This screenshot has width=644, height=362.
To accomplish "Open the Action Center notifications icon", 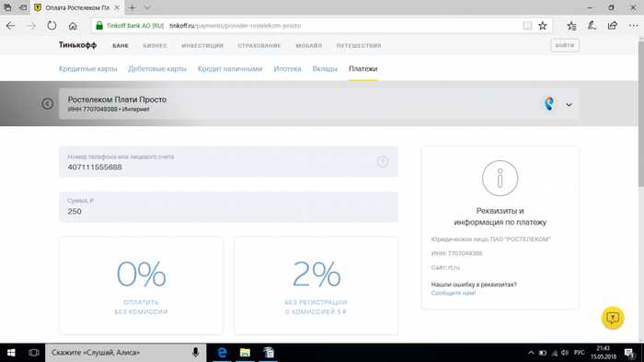I will 629,353.
